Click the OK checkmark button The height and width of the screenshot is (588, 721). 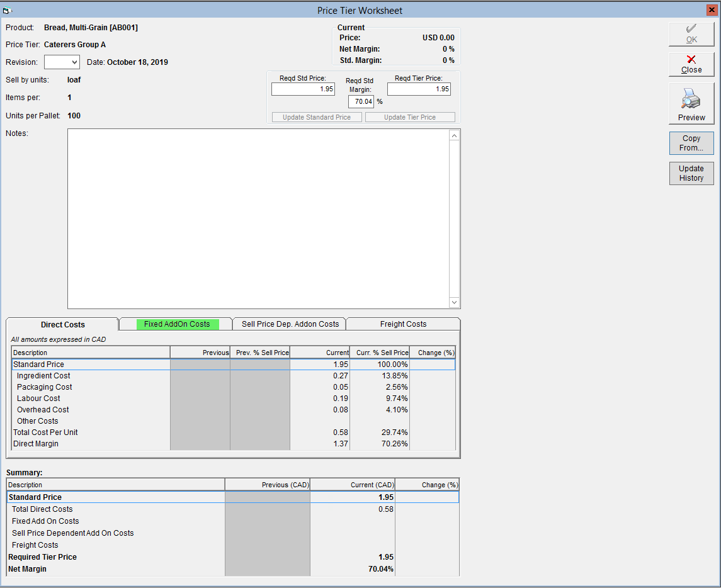(x=691, y=34)
